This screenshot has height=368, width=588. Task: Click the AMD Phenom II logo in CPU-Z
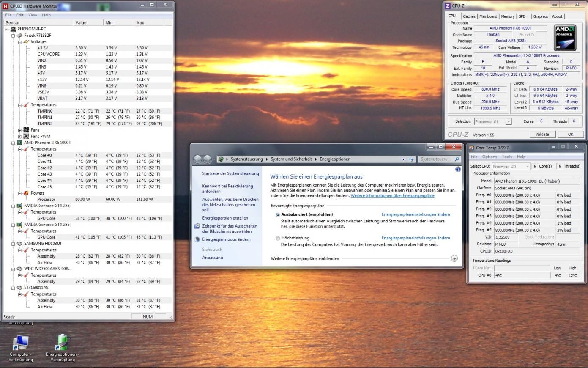click(565, 38)
